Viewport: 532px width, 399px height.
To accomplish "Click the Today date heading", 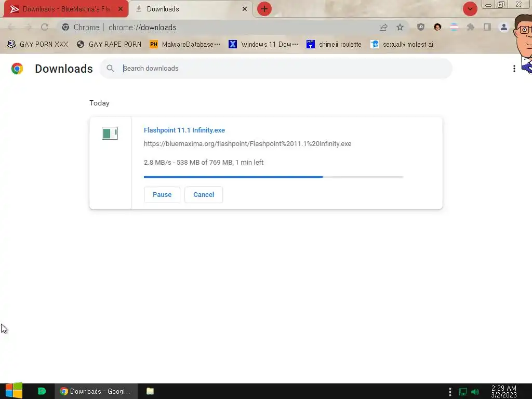I will [99, 103].
